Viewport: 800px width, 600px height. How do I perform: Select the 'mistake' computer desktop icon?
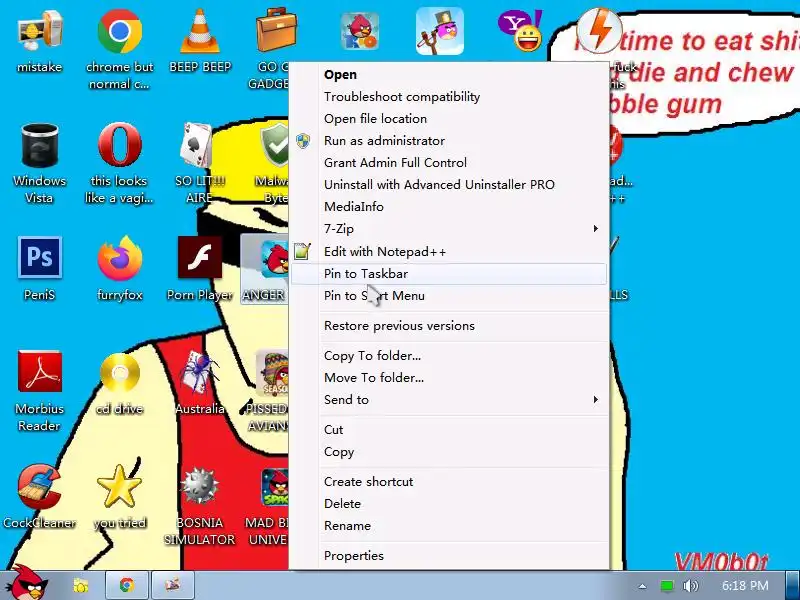coord(40,32)
